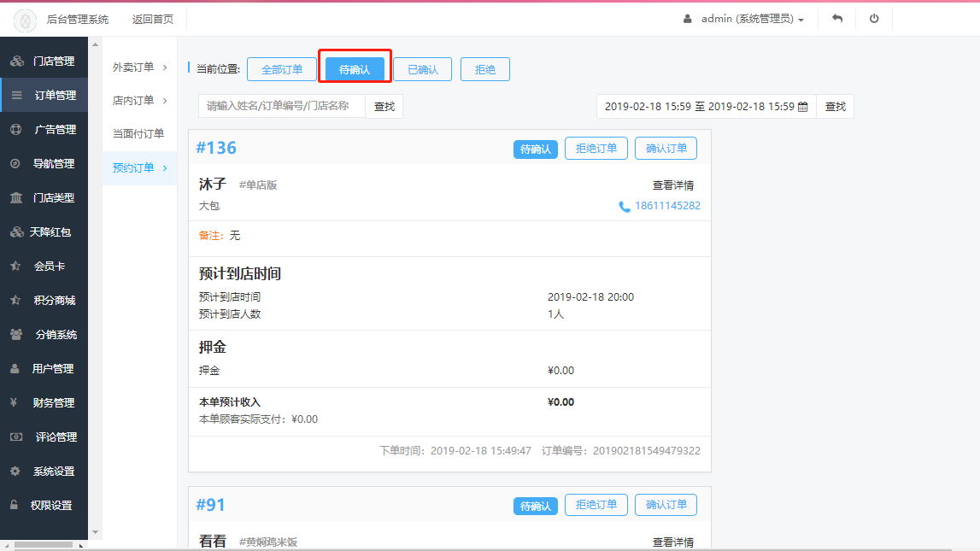Screen dimensions: 980x551
Task: Select the 全部订单 tab
Action: pos(282,69)
